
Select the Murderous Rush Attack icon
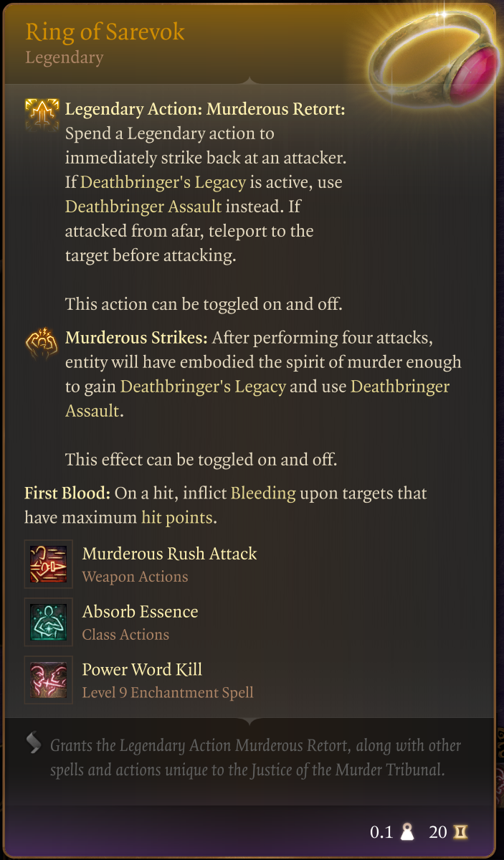[49, 564]
